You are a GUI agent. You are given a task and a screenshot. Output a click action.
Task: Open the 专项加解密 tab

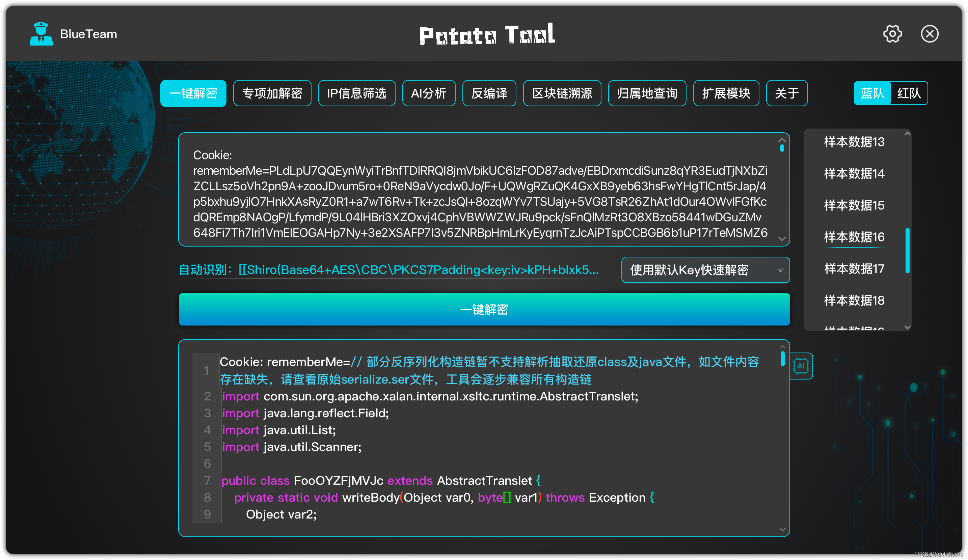(x=272, y=93)
